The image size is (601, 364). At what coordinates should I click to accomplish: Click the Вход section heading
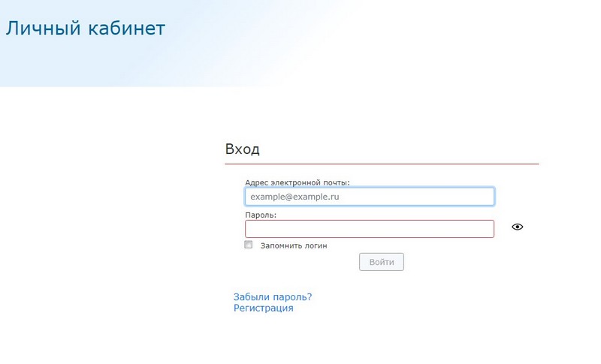click(x=242, y=149)
